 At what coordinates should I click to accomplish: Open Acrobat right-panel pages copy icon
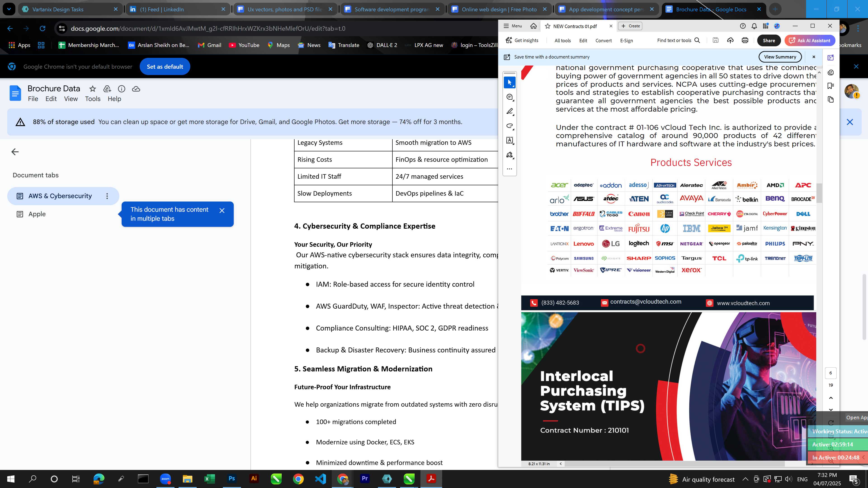pos(831,100)
